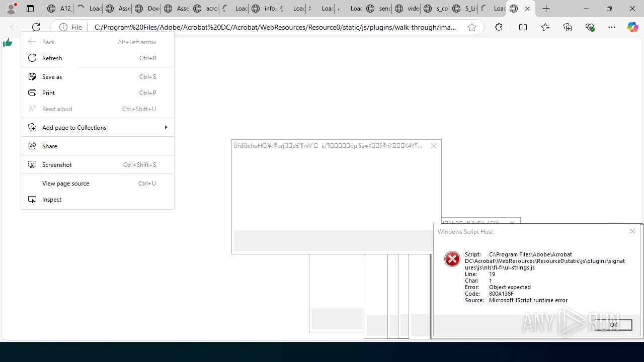Switch to the Dow tab
This screenshot has width=644, height=362.
[x=146, y=9]
